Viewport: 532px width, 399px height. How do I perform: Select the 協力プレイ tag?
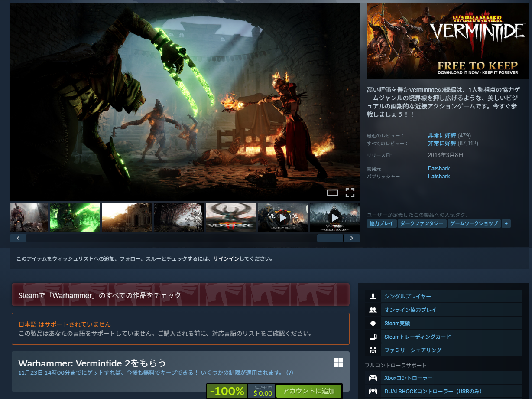pos(382,223)
